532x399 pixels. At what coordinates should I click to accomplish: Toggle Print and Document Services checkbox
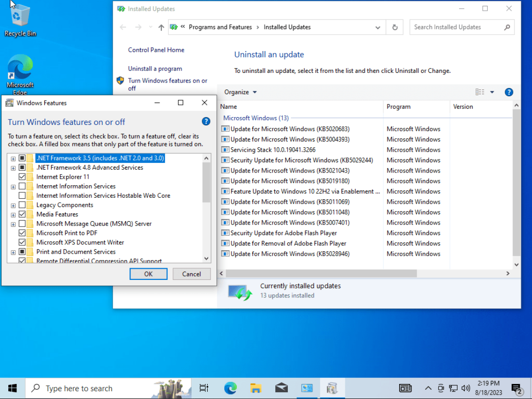click(x=22, y=252)
